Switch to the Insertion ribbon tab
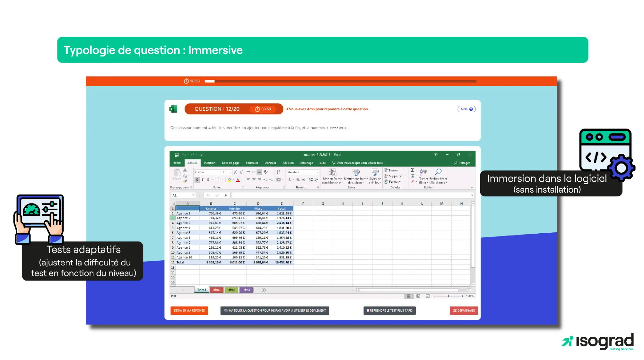Viewport: 644px width, 360px height. pos(209,163)
